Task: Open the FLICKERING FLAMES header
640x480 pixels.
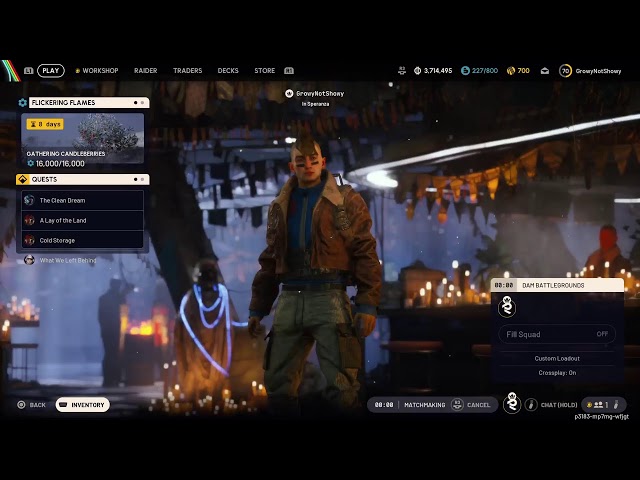Action: click(x=89, y=102)
